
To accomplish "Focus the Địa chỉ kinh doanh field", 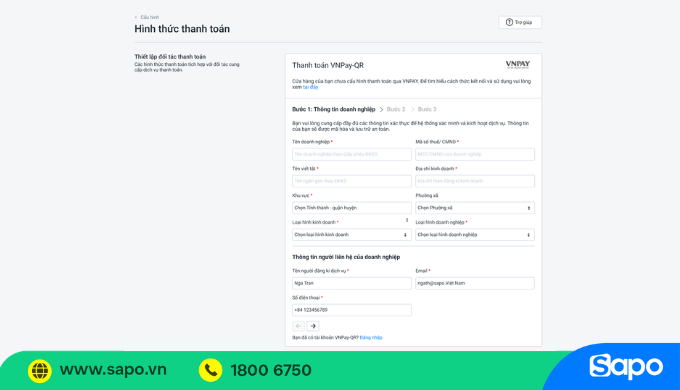I will [x=475, y=181].
